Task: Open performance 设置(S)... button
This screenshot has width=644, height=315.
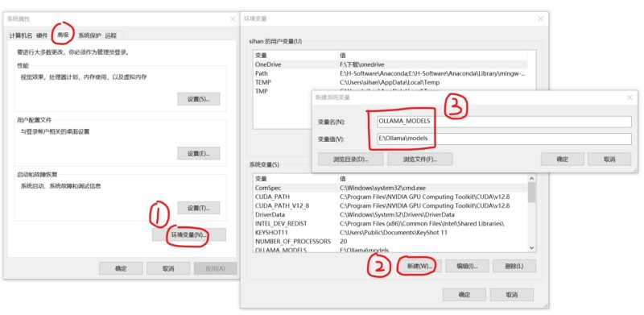Action: (x=199, y=99)
